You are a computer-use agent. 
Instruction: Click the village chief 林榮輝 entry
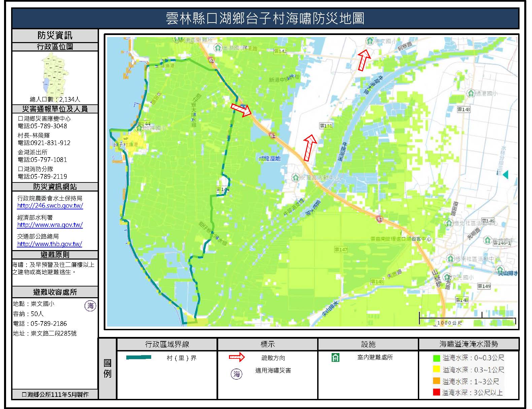34,135
